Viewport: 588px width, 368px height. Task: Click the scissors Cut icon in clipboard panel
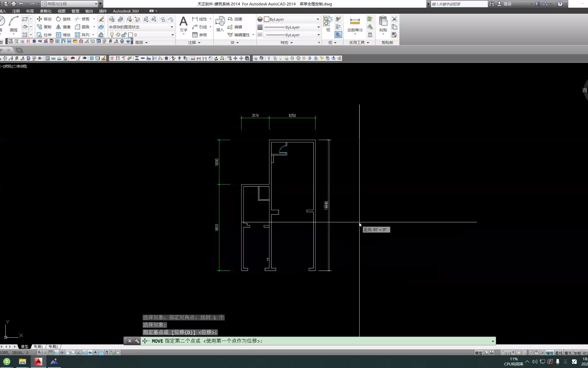pyautogui.click(x=394, y=19)
